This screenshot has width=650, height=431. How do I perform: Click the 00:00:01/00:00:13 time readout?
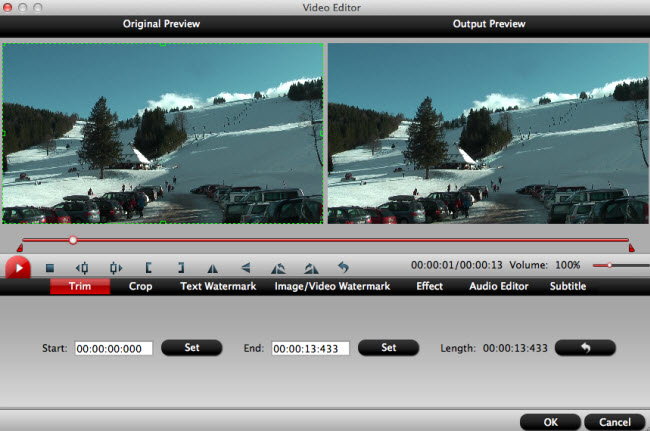[x=456, y=265]
